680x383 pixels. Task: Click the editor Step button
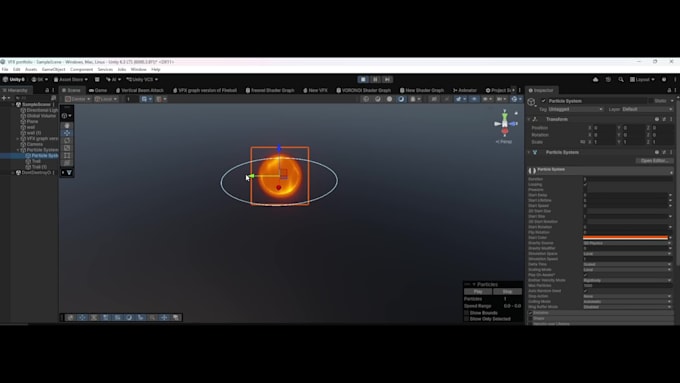[388, 79]
